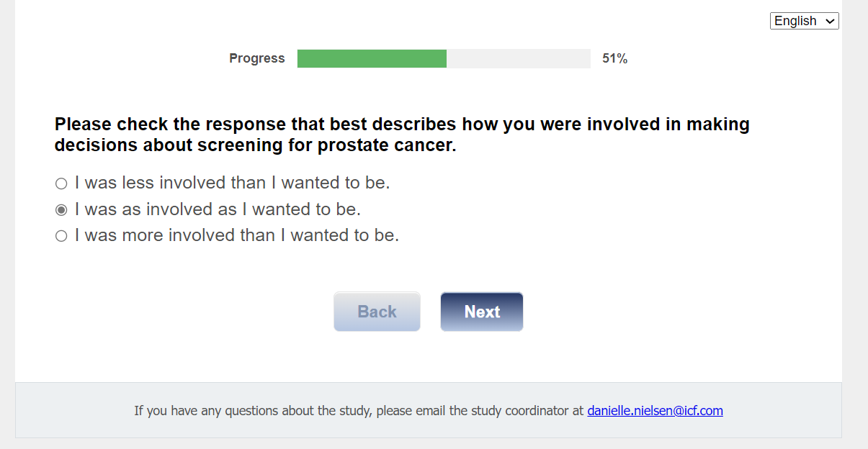Email the study coordinator via danielle.nielsen@icf.com link
This screenshot has width=868, height=449.
click(655, 411)
